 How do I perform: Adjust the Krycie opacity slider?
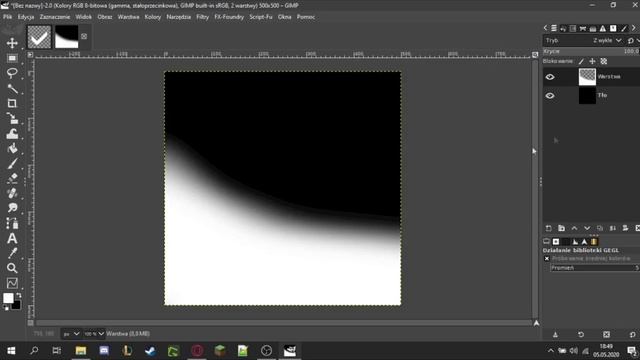click(x=591, y=51)
